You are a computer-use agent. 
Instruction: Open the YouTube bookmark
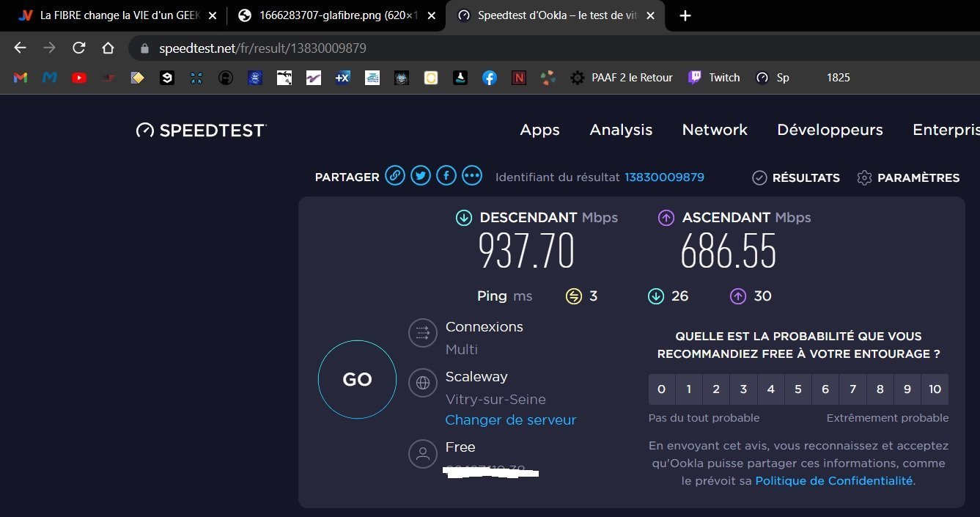[79, 78]
